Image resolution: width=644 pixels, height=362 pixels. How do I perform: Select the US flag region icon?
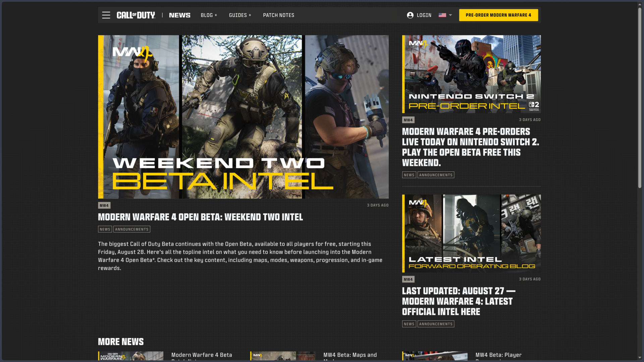pos(442,15)
